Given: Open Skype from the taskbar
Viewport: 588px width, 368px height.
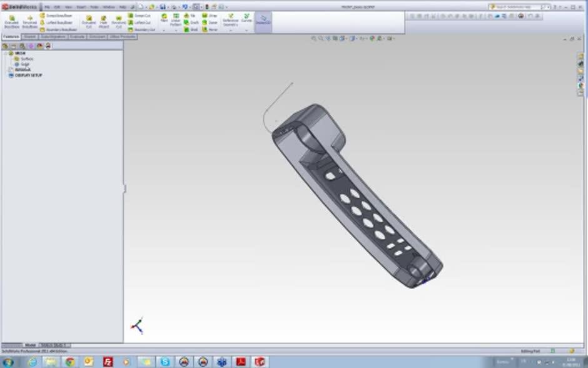Looking at the screenshot, I should [x=163, y=360].
